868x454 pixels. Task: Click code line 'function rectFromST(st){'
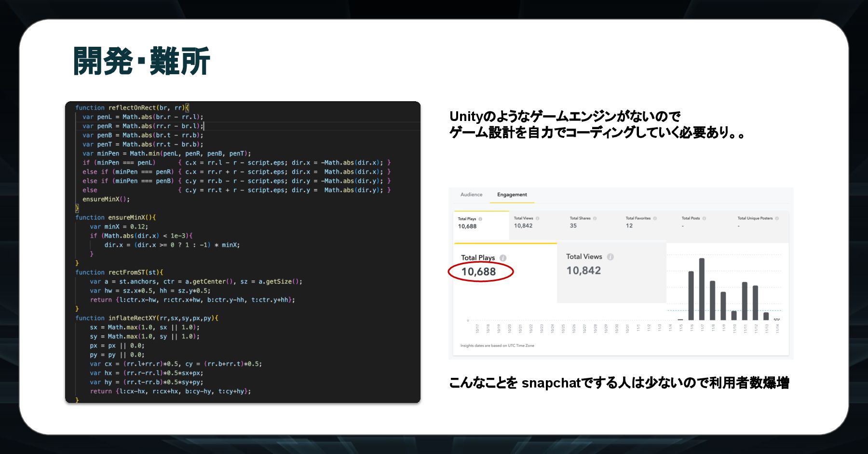pos(119,272)
